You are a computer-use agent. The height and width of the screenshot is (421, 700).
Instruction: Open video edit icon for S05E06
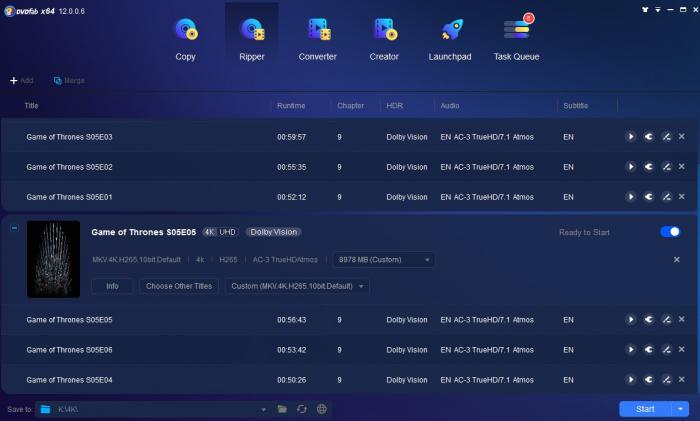click(667, 349)
